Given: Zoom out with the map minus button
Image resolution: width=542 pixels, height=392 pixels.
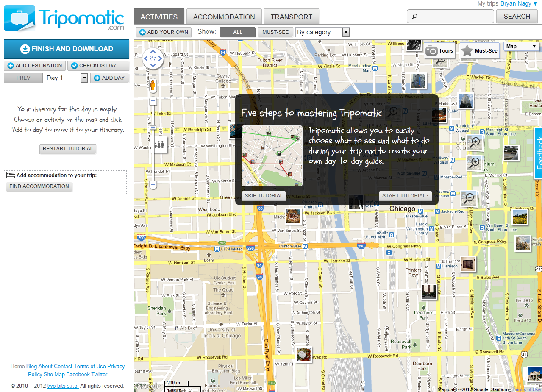Looking at the screenshot, I should pyautogui.click(x=153, y=185).
